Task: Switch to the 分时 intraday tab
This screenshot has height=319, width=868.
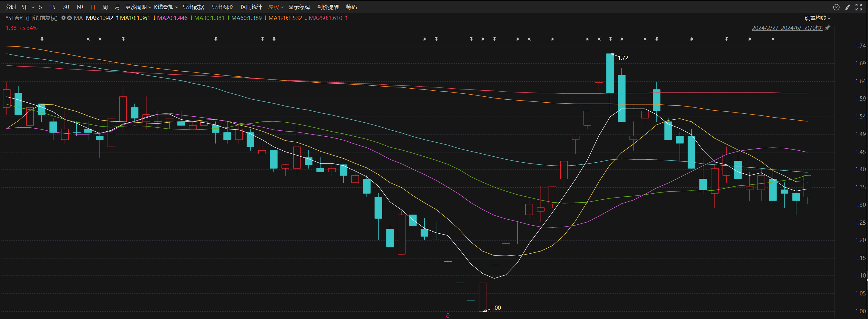Action: 11,7
